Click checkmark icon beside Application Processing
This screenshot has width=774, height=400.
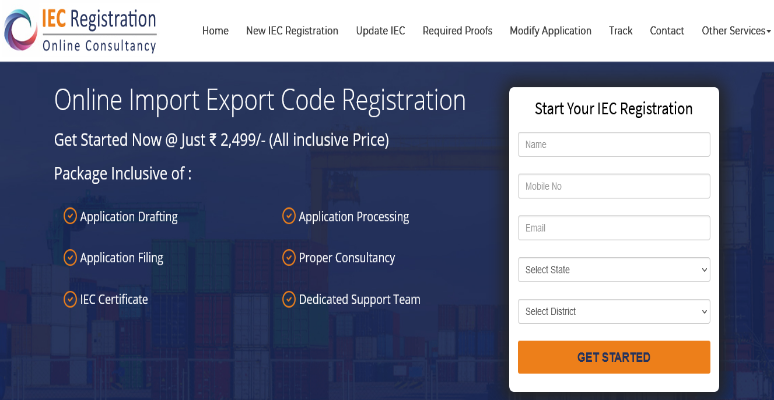[x=289, y=216]
